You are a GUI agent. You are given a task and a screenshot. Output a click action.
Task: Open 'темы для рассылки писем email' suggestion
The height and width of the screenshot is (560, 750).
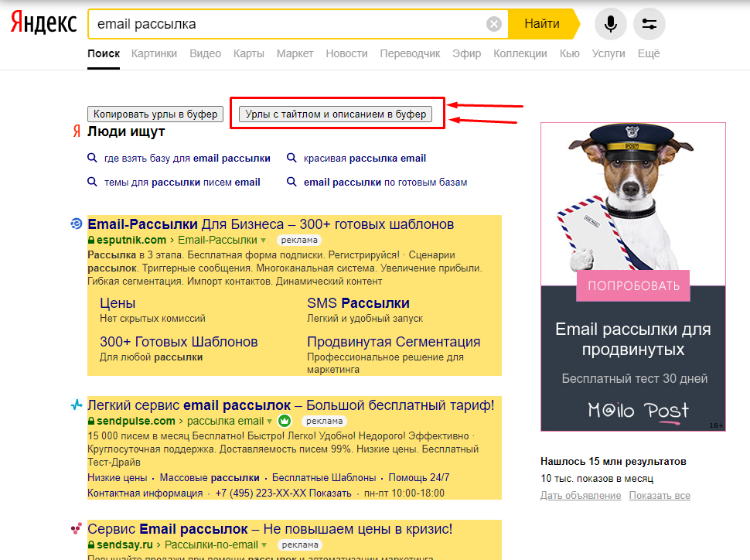182,183
